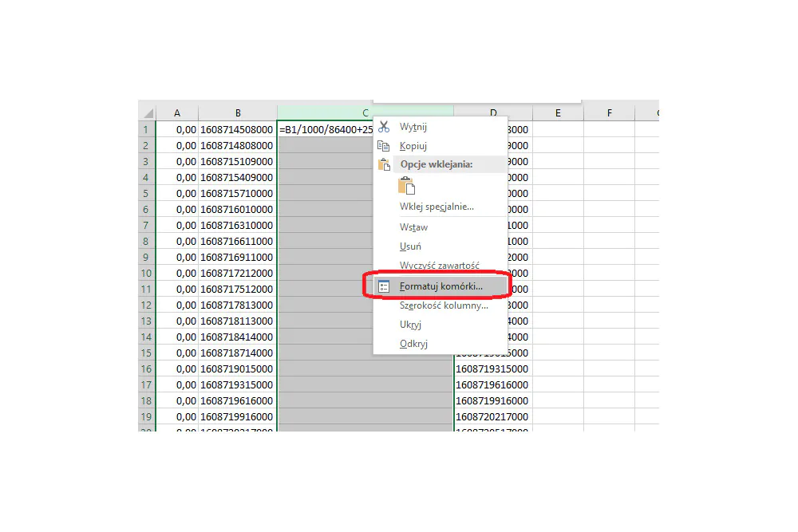The height and width of the screenshot is (532, 798).
Task: Click the large Paste clipboard icon
Action: tap(407, 186)
